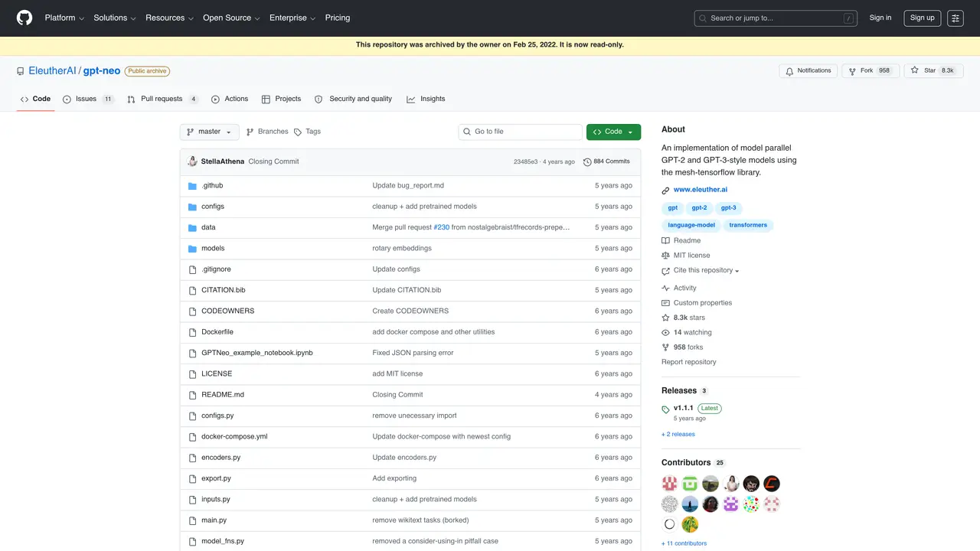
Task: Click the Pricing link
Action: coord(338,18)
